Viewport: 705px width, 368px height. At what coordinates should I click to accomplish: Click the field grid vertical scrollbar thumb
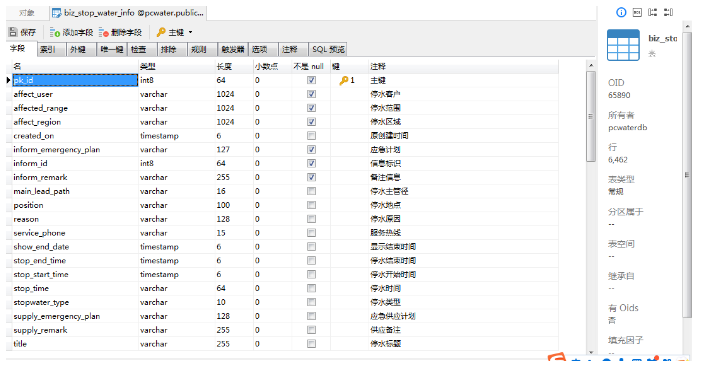tap(591, 116)
